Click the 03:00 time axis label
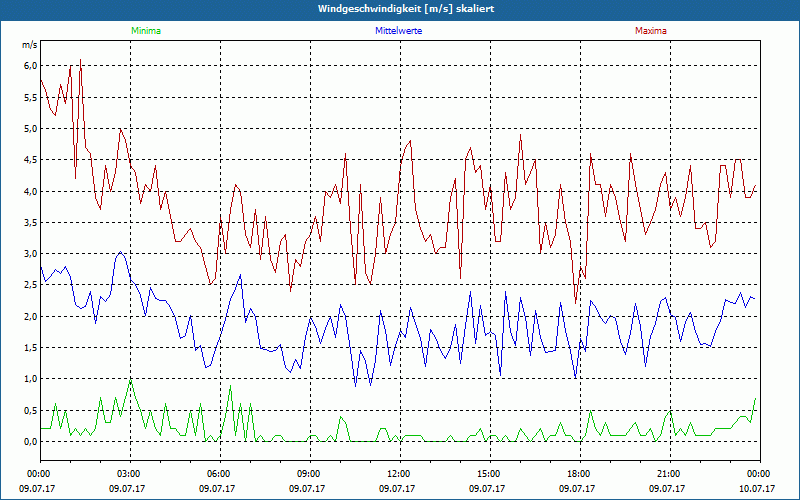 click(130, 474)
